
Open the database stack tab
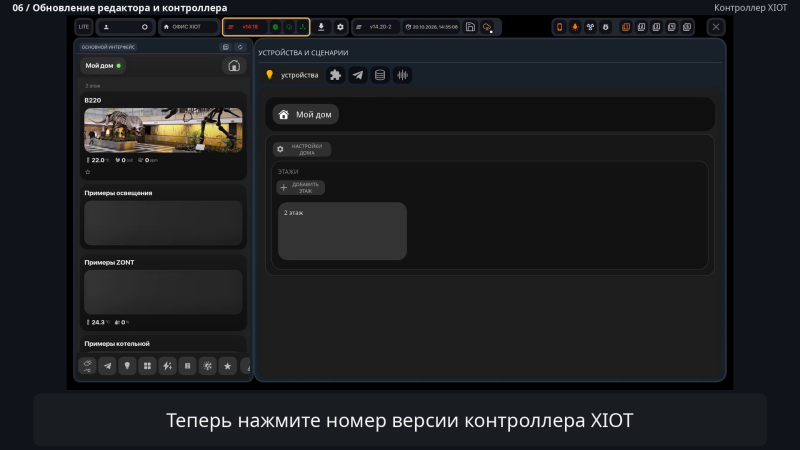[x=380, y=75]
